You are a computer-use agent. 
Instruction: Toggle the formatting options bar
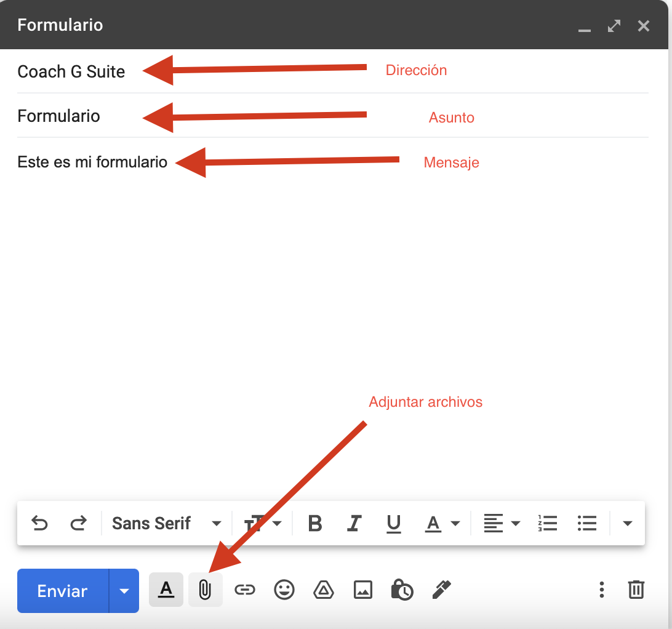[x=166, y=590]
